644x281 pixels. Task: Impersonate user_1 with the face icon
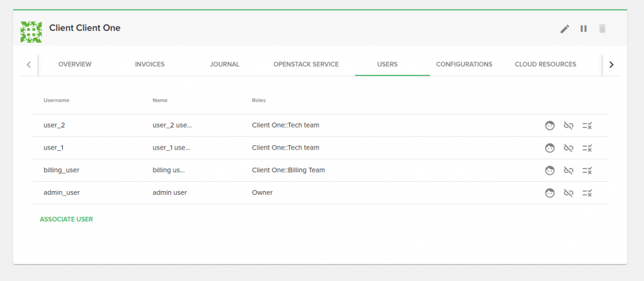tap(550, 148)
